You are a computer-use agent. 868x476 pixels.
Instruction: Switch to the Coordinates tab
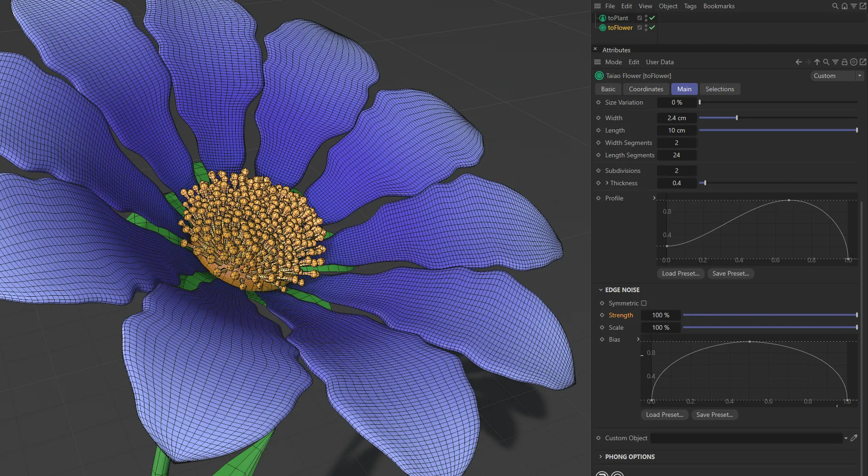point(646,89)
